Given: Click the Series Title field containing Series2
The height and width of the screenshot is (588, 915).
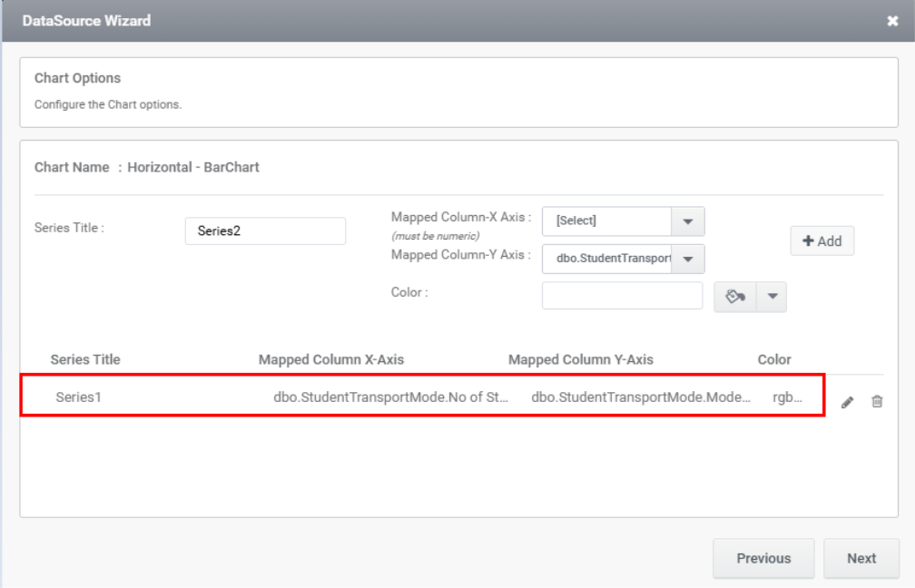Looking at the screenshot, I should [265, 231].
